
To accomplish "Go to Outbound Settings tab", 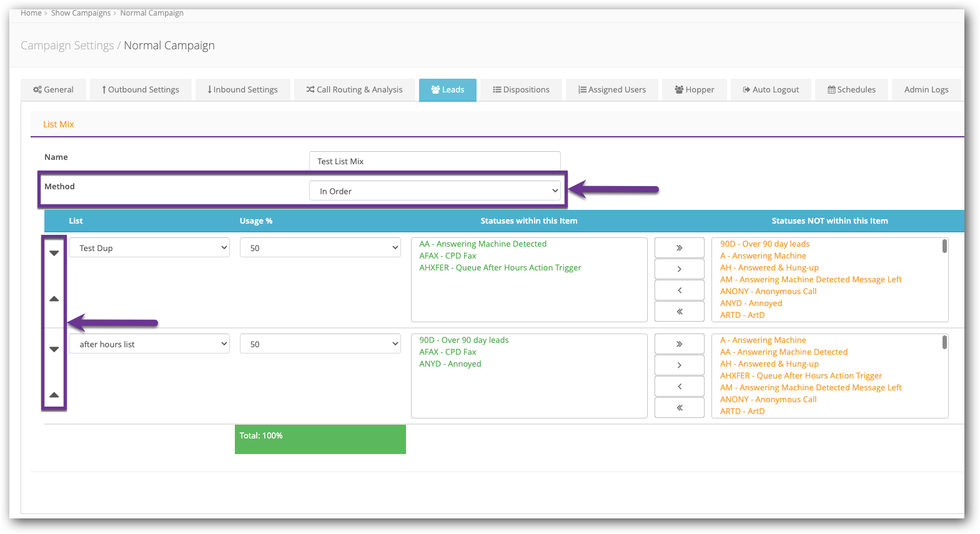I will (x=141, y=90).
